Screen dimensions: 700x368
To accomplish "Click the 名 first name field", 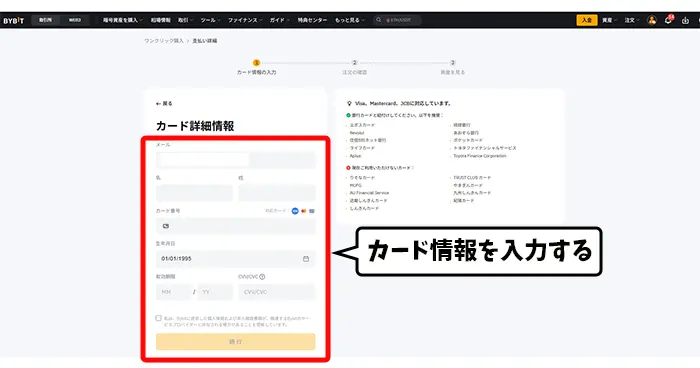I will pos(194,193).
